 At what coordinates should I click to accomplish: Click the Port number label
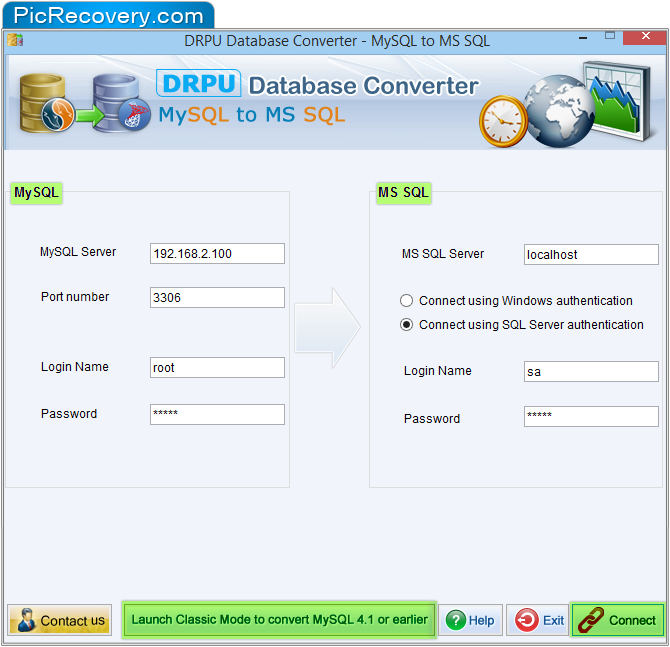75,297
